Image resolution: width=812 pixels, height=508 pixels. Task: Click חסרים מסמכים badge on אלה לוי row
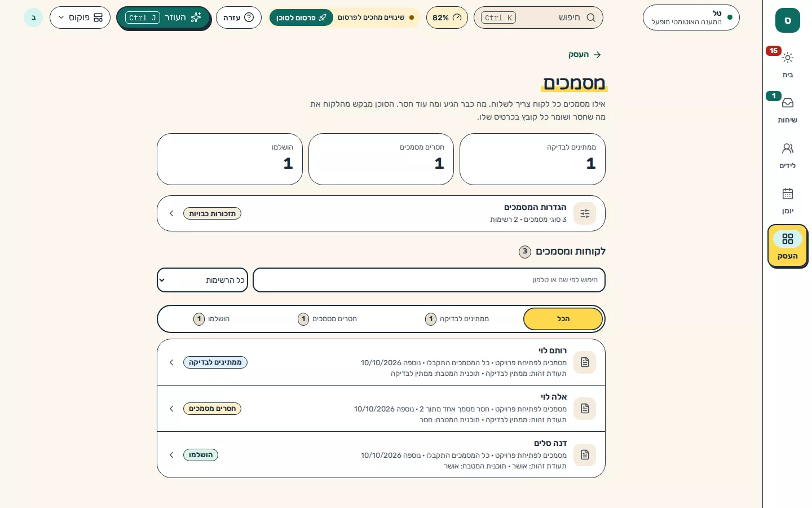(x=212, y=409)
